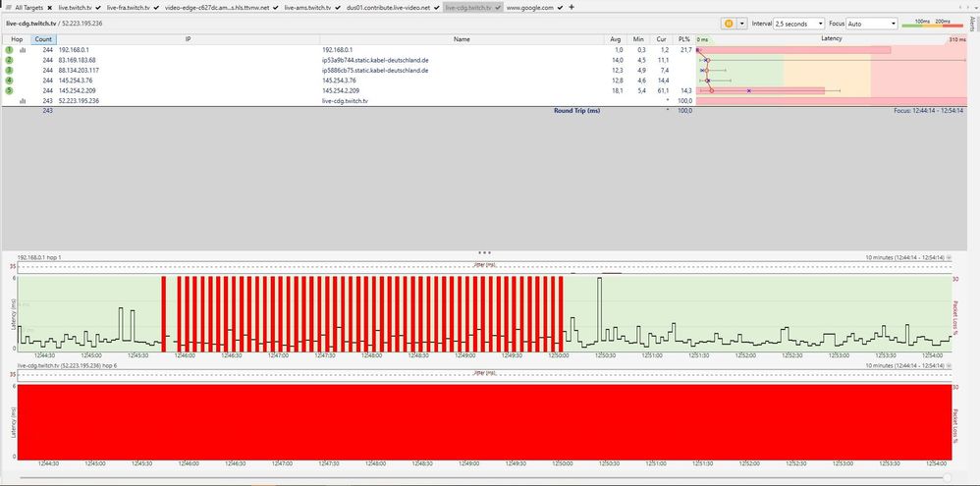Click the Latency graph column header
This screenshot has height=486, width=980.
[832, 38]
